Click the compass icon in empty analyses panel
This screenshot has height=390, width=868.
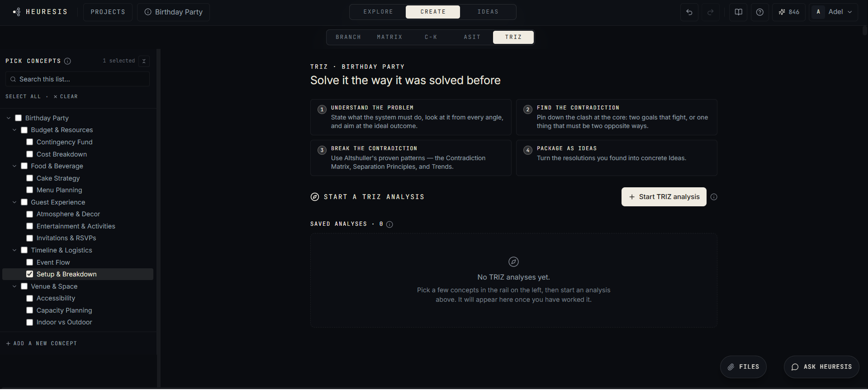tap(513, 262)
